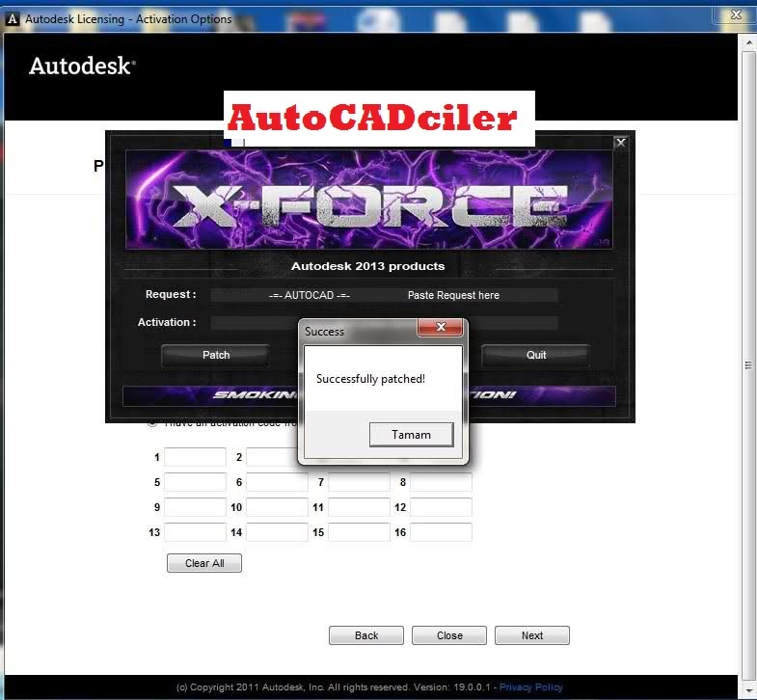The image size is (757, 700).
Task: Click the scrollbar up arrow of the Licensing window
Action: (x=748, y=42)
